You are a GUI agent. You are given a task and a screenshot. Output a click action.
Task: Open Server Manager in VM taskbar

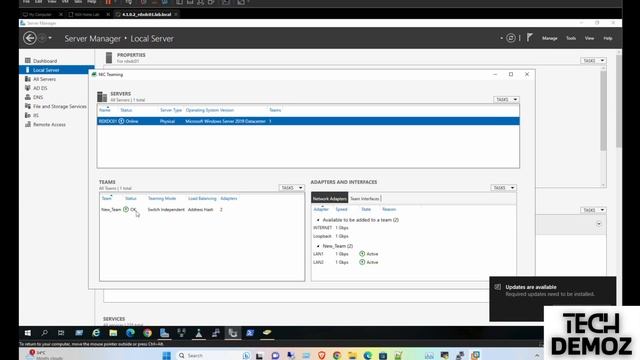coord(164,333)
